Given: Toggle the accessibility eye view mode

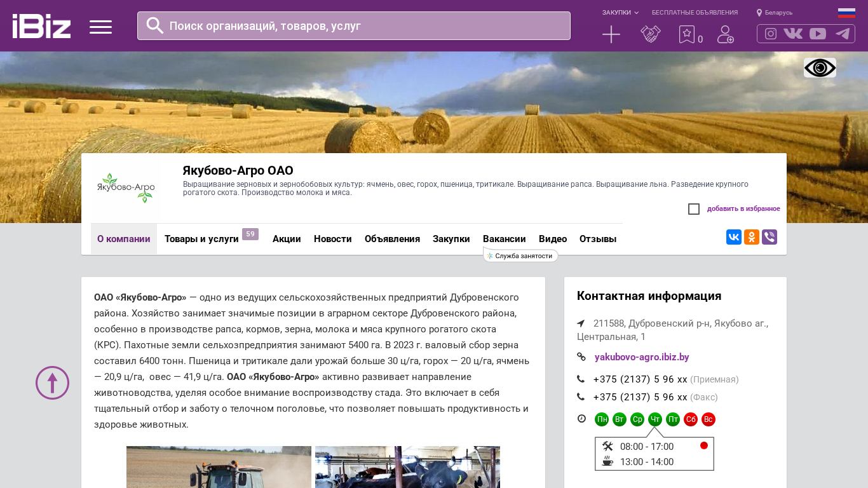Looking at the screenshot, I should (820, 68).
